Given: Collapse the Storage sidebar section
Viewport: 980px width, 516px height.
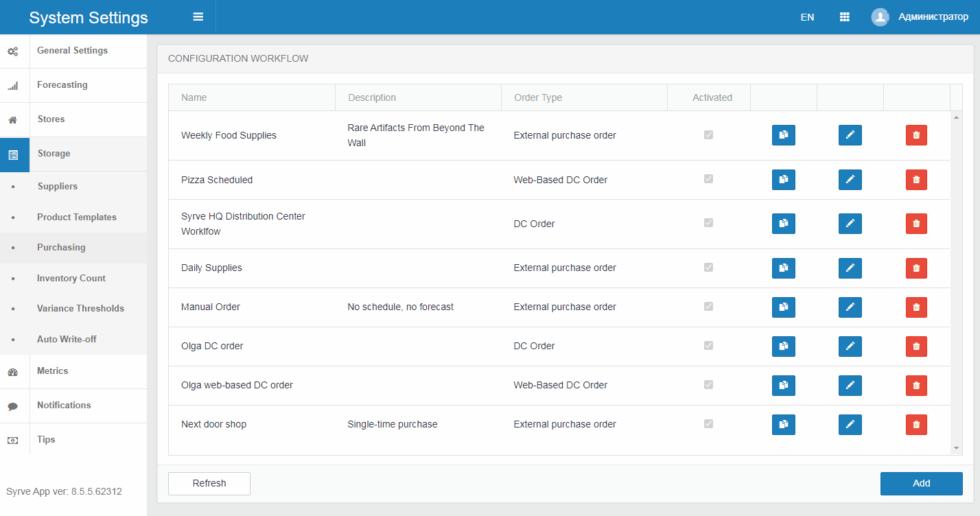Looking at the screenshot, I should (x=54, y=154).
